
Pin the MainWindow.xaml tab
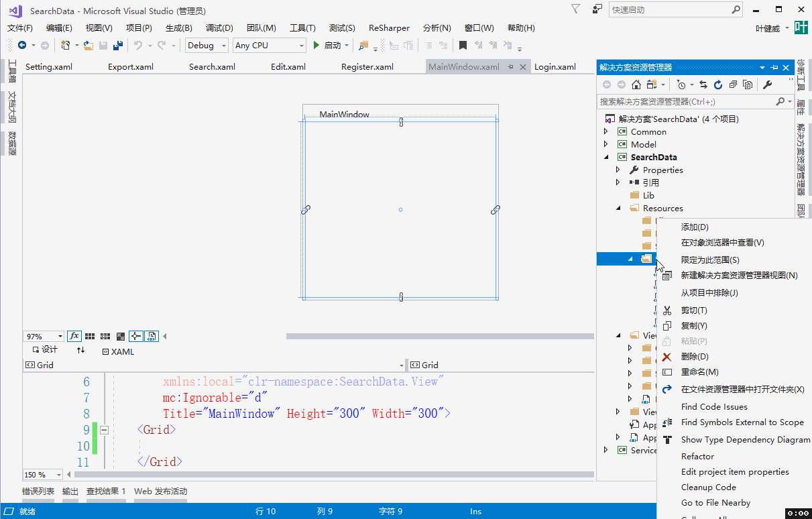511,67
